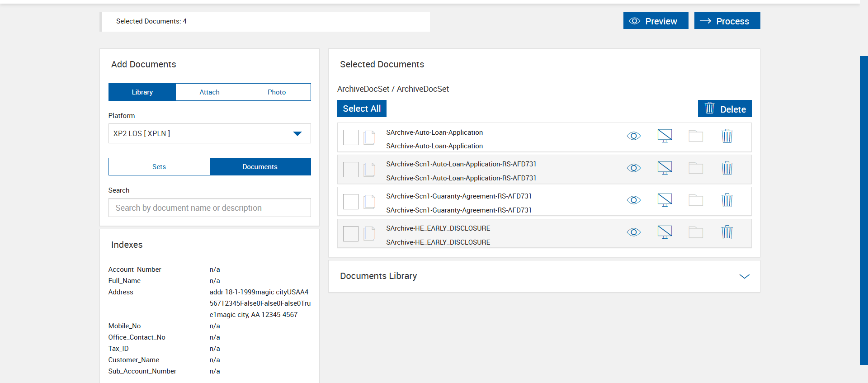Click eye icon on SArchive-HE_EARLY_DISCLOSURE row
The height and width of the screenshot is (383, 868).
point(633,232)
